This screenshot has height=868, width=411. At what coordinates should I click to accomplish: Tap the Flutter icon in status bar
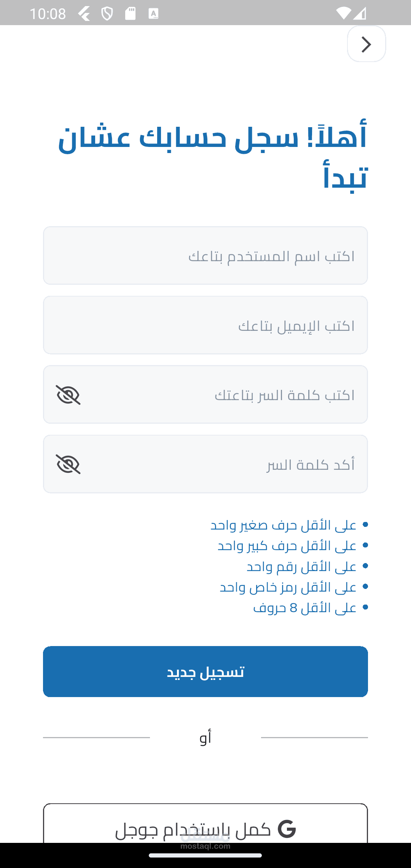(84, 14)
